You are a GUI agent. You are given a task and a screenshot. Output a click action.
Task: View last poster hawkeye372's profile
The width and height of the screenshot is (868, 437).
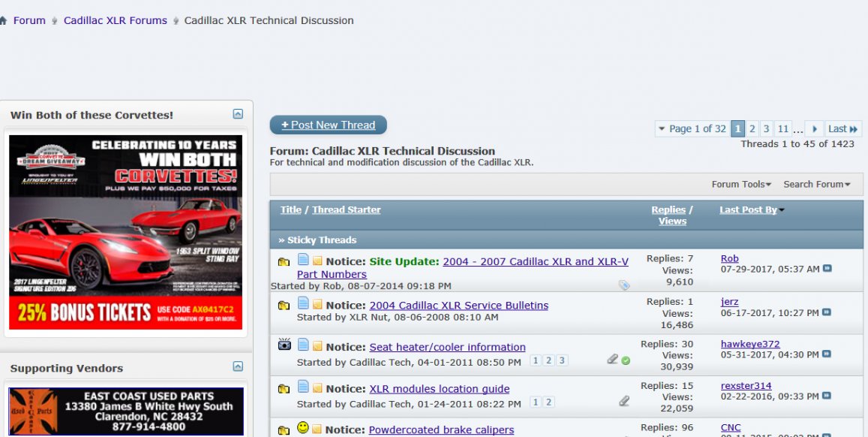[750, 344]
